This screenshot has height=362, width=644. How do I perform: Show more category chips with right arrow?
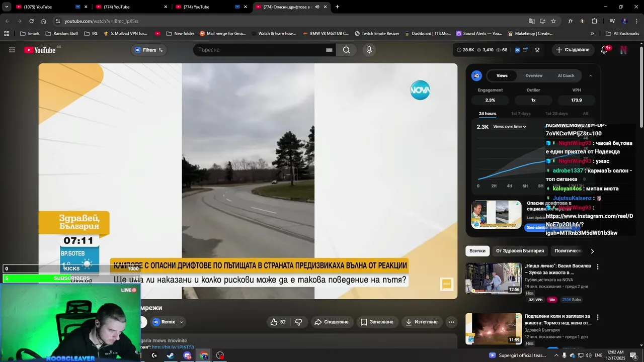point(592,251)
